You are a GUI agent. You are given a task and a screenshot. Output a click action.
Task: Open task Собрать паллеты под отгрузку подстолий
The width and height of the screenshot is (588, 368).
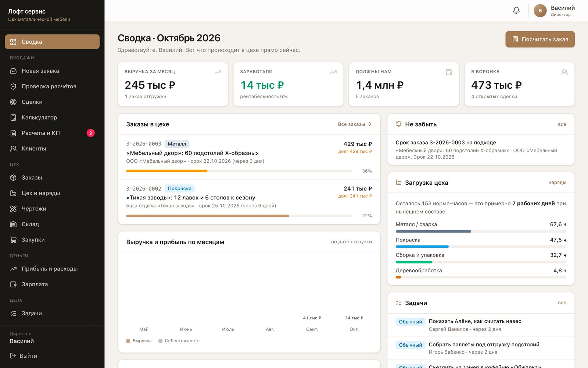[x=481, y=348]
